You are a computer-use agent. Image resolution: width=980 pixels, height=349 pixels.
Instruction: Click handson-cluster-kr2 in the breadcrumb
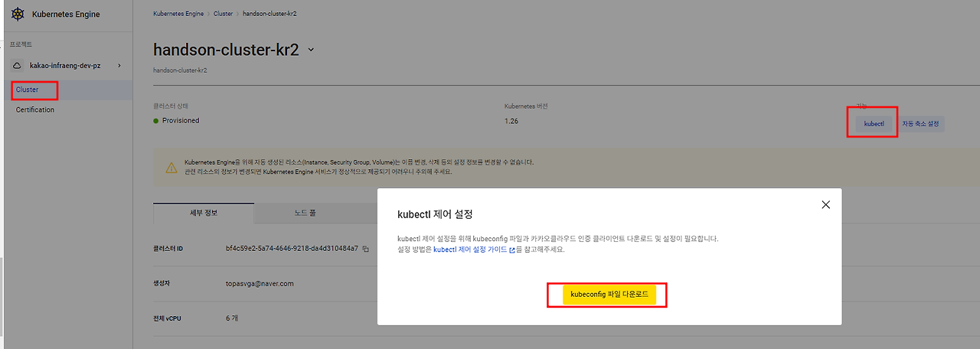(x=269, y=14)
